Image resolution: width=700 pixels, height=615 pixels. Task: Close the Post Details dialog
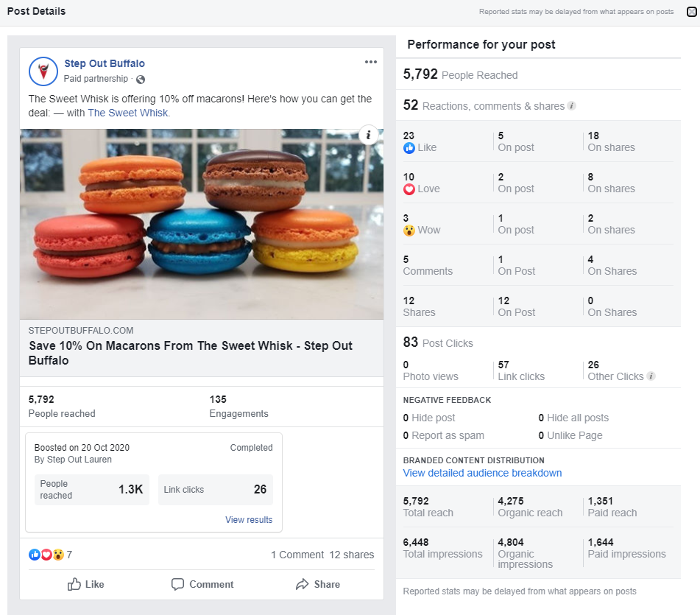point(691,12)
